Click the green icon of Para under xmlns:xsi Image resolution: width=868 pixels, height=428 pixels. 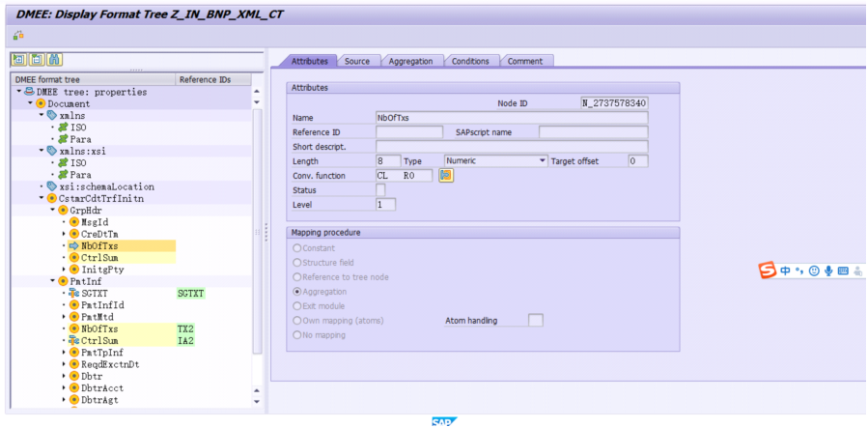(x=63, y=175)
